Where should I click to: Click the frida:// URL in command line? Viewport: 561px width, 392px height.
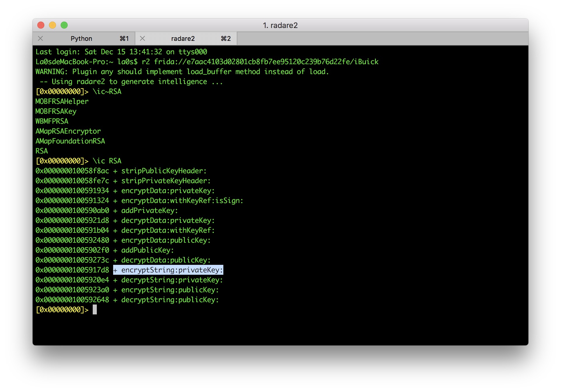click(x=266, y=62)
